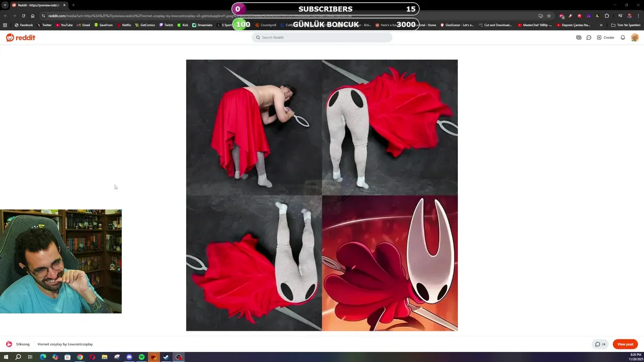Open Tüm Yer İşaretleri bookmarks folder
This screenshot has width=644, height=362.
pos(625,25)
